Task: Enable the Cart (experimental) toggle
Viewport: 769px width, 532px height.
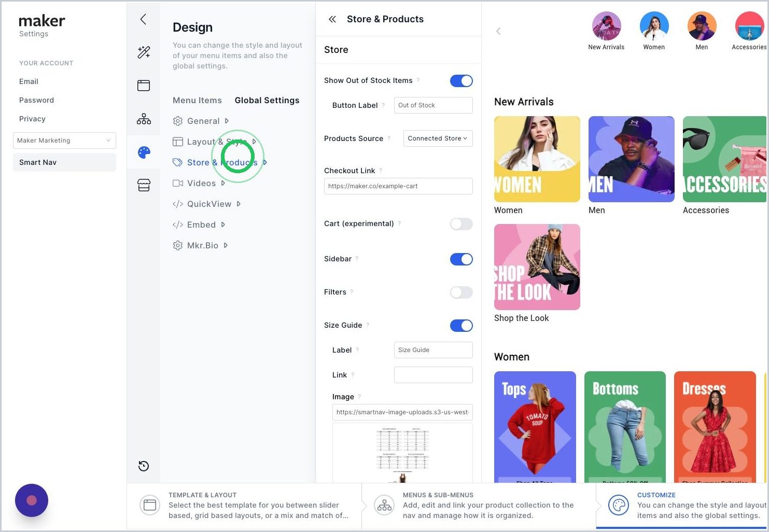Action: [462, 224]
